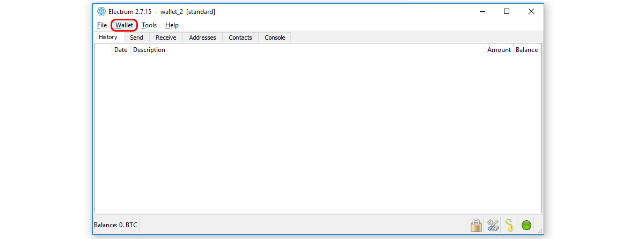This screenshot has height=239, width=644.
Task: Minimize the Electrum window
Action: (482, 11)
